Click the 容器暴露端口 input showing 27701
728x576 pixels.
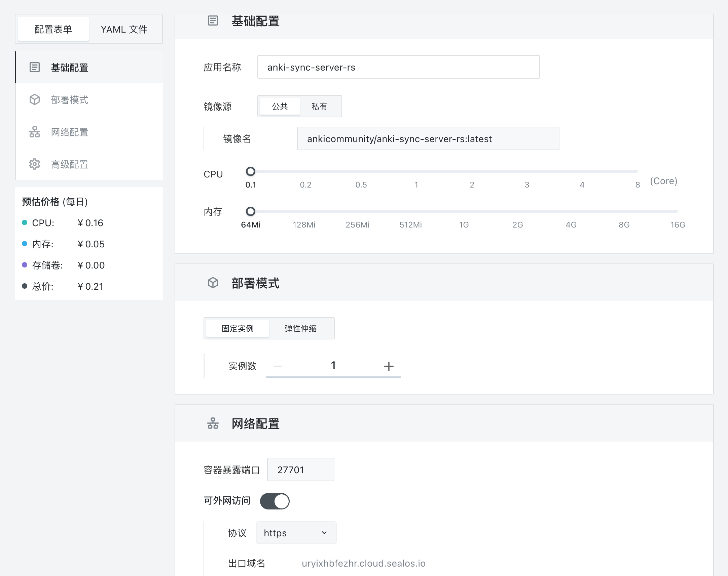(x=300, y=469)
